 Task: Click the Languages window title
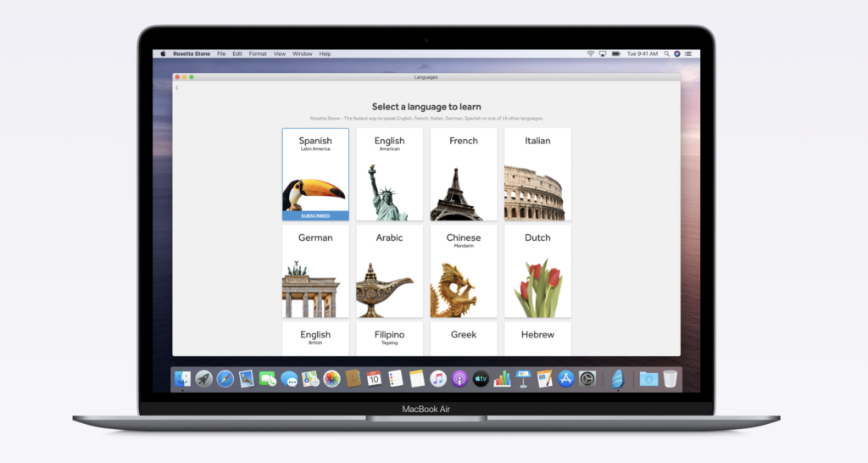click(x=426, y=77)
